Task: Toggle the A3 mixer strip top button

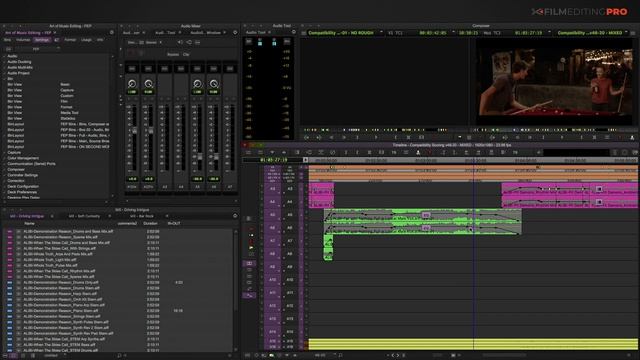Action: [x=164, y=69]
